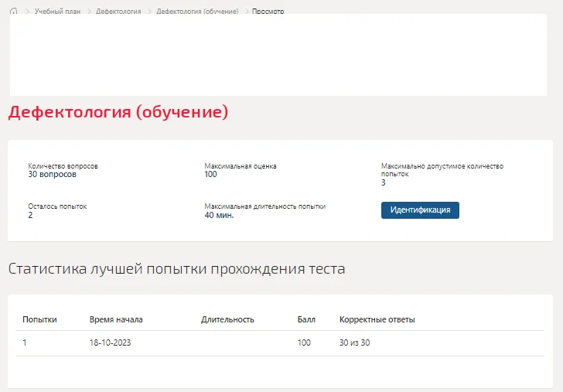
Task: Click the Идентификация button
Action: tap(420, 210)
